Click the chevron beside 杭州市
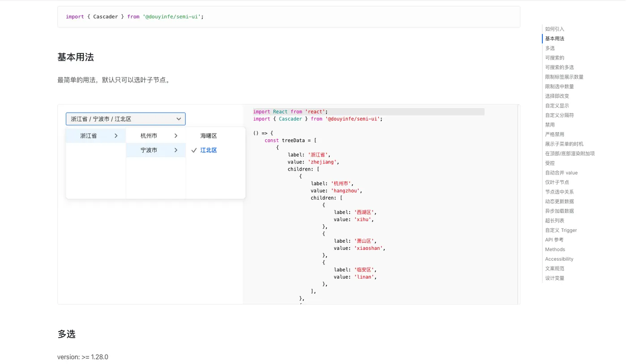 pyautogui.click(x=176, y=136)
